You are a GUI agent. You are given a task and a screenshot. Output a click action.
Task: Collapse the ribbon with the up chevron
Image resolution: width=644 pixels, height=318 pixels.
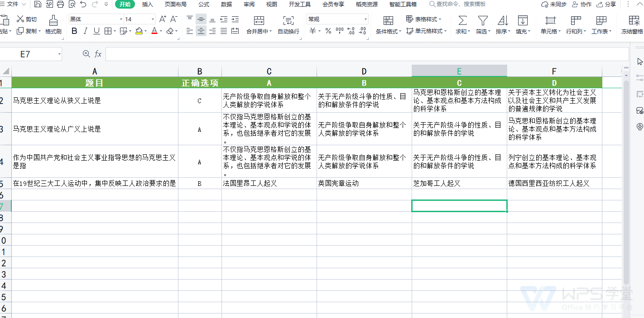639,4
